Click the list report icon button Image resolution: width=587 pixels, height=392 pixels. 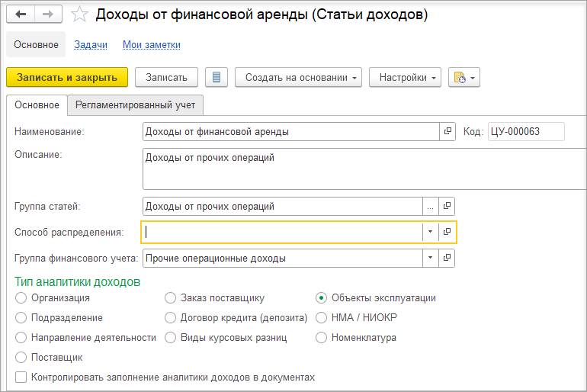217,77
